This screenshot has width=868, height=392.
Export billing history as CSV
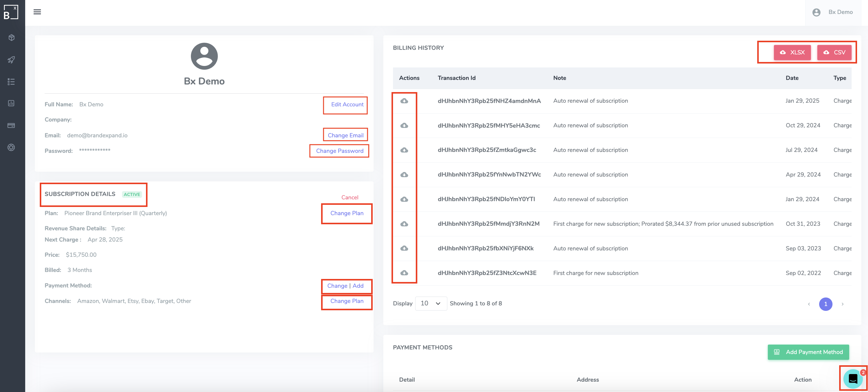pyautogui.click(x=834, y=52)
